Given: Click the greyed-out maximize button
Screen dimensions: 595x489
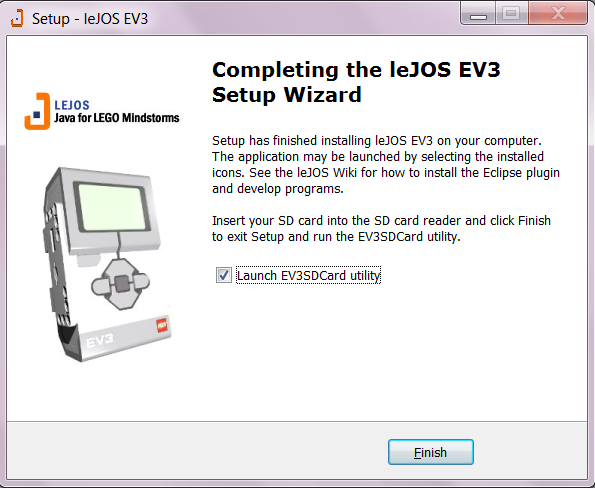Looking at the screenshot, I should click(x=512, y=14).
